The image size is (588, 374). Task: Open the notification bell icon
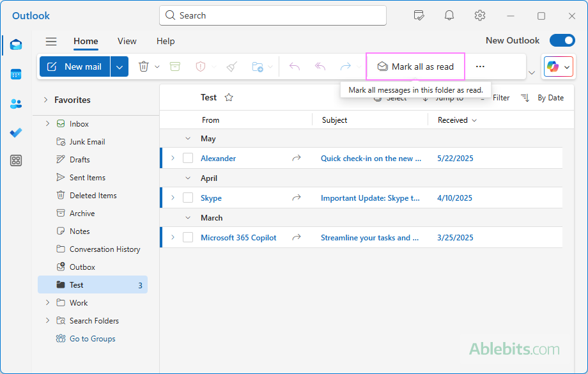pos(449,15)
